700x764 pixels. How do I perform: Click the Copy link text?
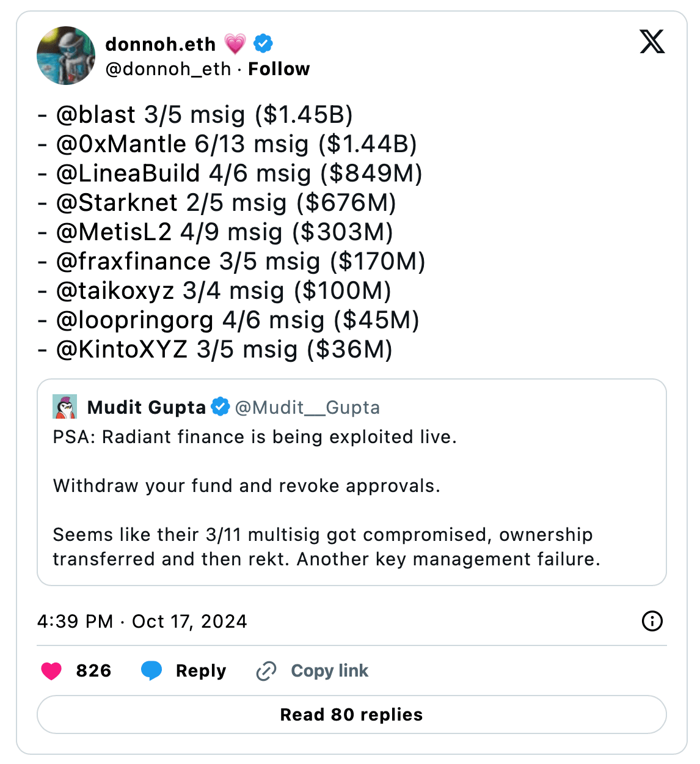(x=329, y=671)
